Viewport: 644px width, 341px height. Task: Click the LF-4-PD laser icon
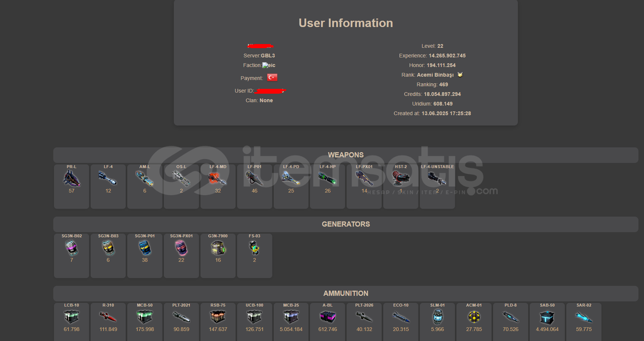291,178
